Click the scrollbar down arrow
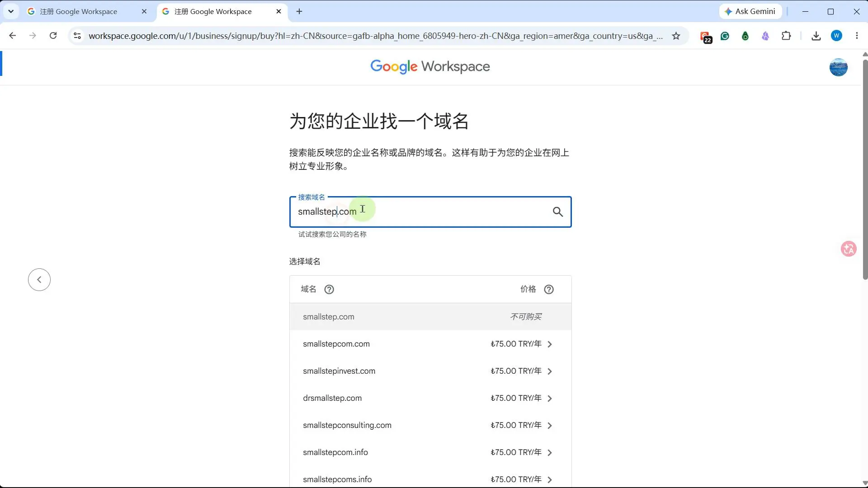868x488 pixels. coord(865,483)
